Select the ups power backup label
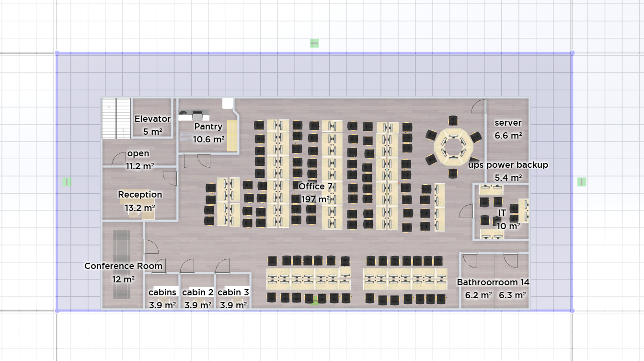The width and height of the screenshot is (644, 361). point(508,165)
